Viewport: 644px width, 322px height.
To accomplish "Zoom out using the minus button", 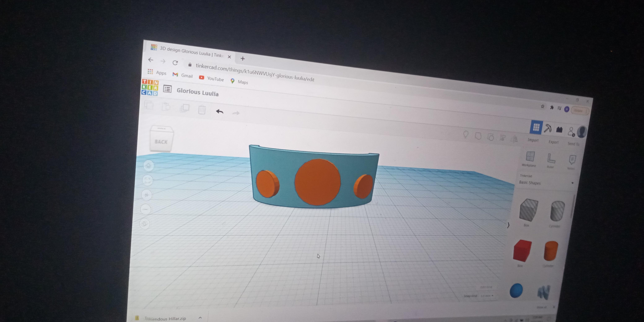I will pyautogui.click(x=146, y=209).
